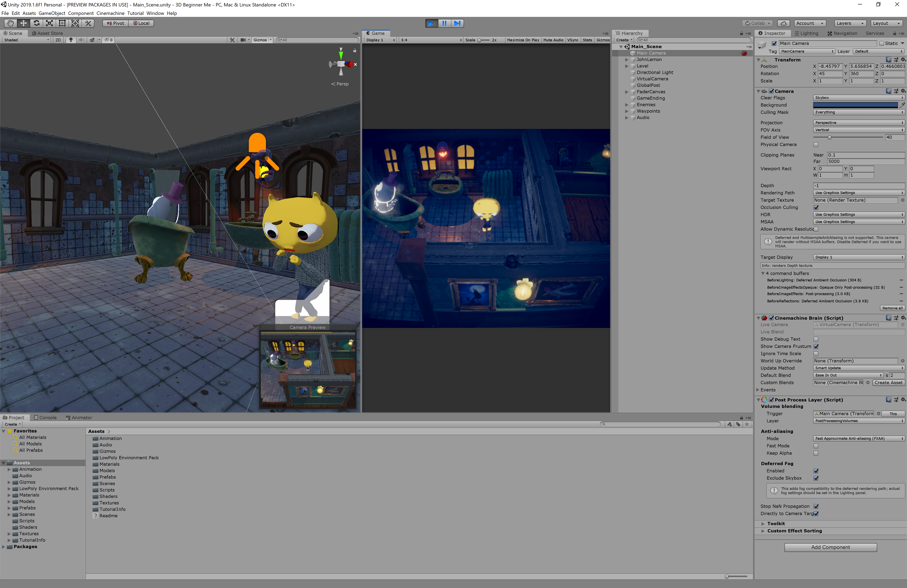Viewport: 907px width, 588px height.
Task: Open Camera component help icon
Action: [x=888, y=91]
